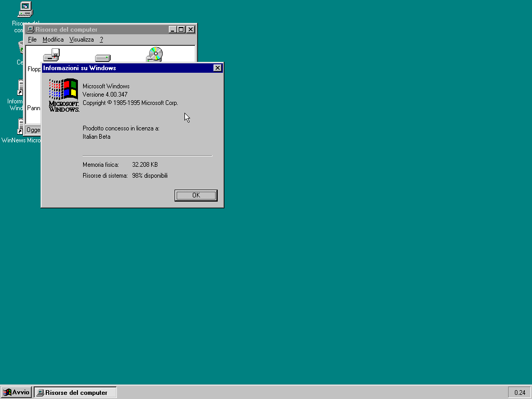Minimize the Risorse del computer window
The width and height of the screenshot is (532, 399).
click(x=172, y=30)
